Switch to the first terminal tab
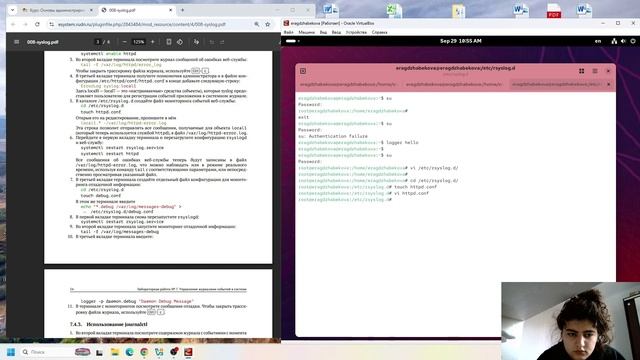The width and height of the screenshot is (640, 360). point(348,84)
